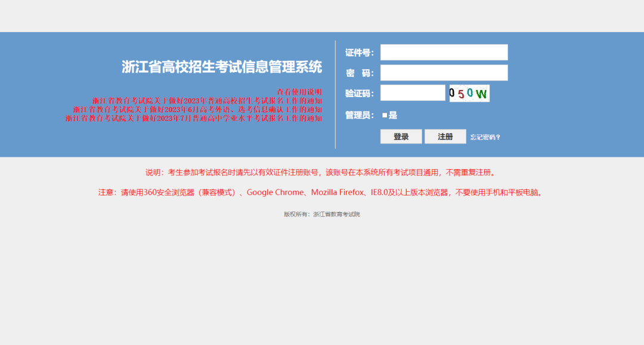Open the 查看使用说明 link
The height and width of the screenshot is (345, 644).
[x=299, y=92]
